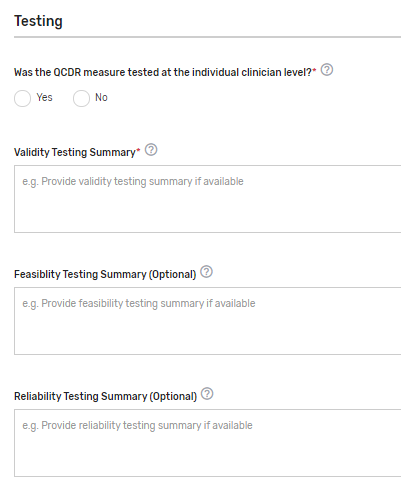
Task: Click the "Yes" label text
Action: click(x=44, y=97)
